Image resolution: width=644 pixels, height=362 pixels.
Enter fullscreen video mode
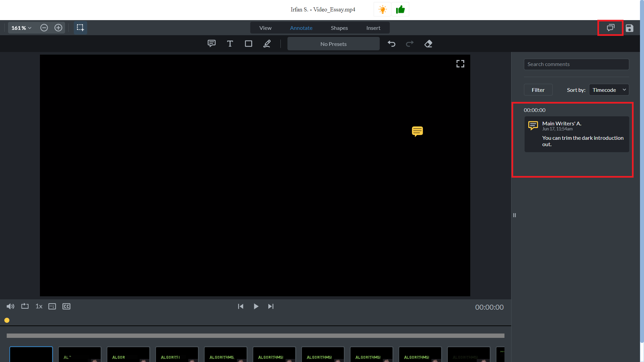coord(460,64)
